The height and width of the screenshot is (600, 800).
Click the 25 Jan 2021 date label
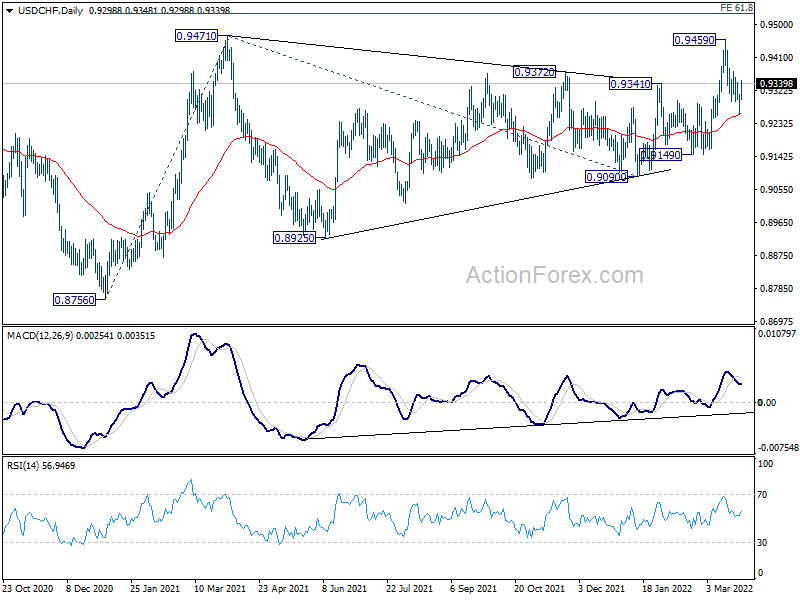(155, 588)
